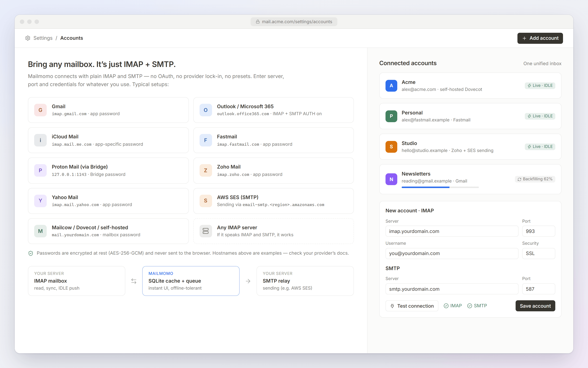Click the Acme account blue A avatar
Screen dimensions: 588x368
click(x=391, y=86)
